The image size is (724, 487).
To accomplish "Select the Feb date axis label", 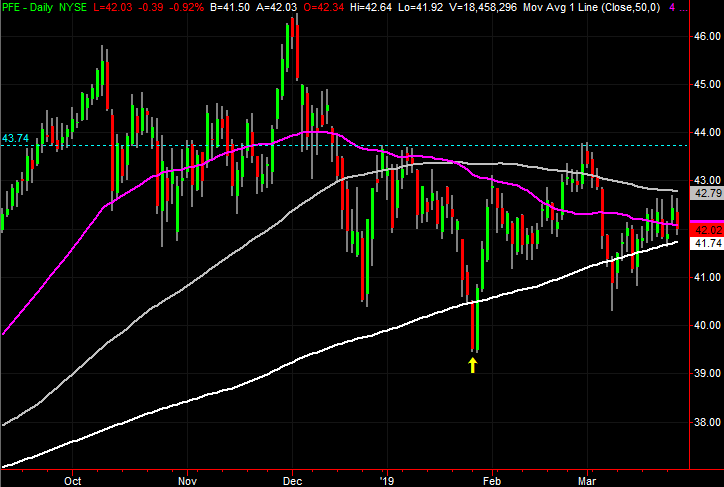I will (x=492, y=481).
